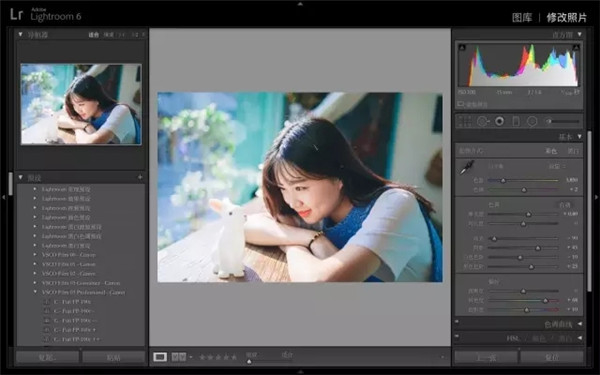This screenshot has width=600, height=375.
Task: Show the filmstrip via bottom arrow
Action: pyautogui.click(x=300, y=372)
